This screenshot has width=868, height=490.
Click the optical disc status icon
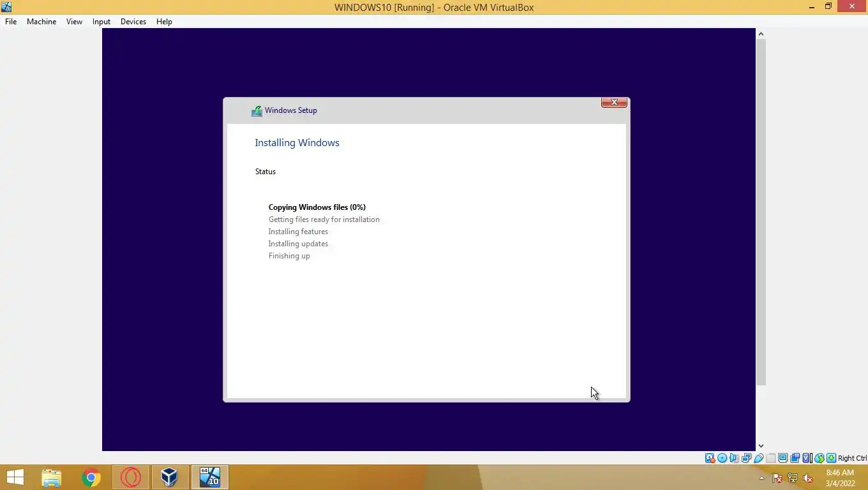point(722,458)
